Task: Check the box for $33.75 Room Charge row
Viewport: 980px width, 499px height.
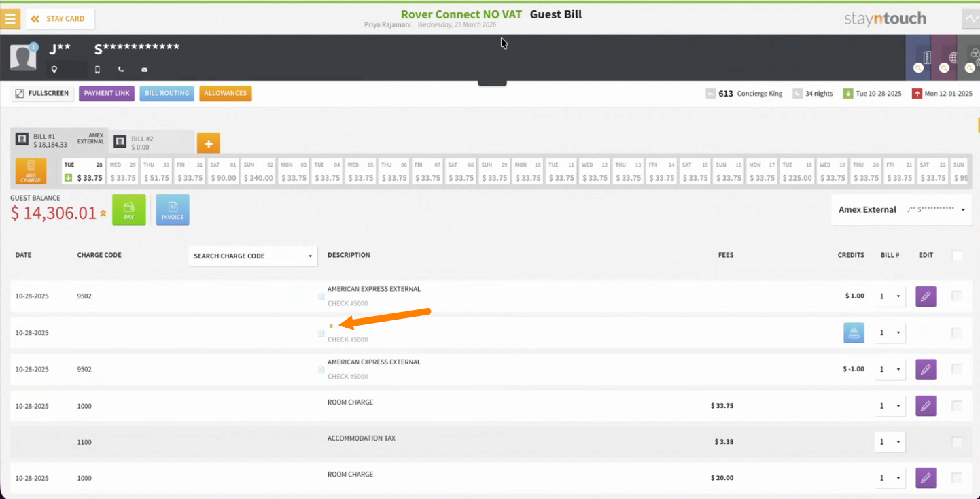Action: tap(957, 406)
